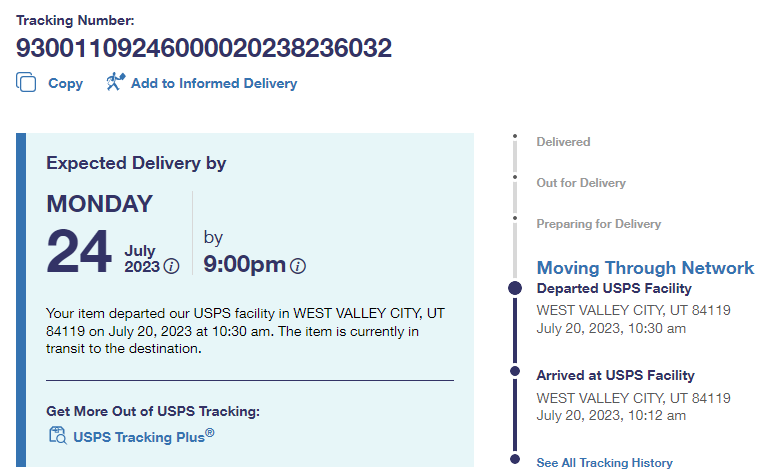This screenshot has height=475, width=777.
Task: Click the Departed USPS Facility marker dot
Action: coord(515,288)
